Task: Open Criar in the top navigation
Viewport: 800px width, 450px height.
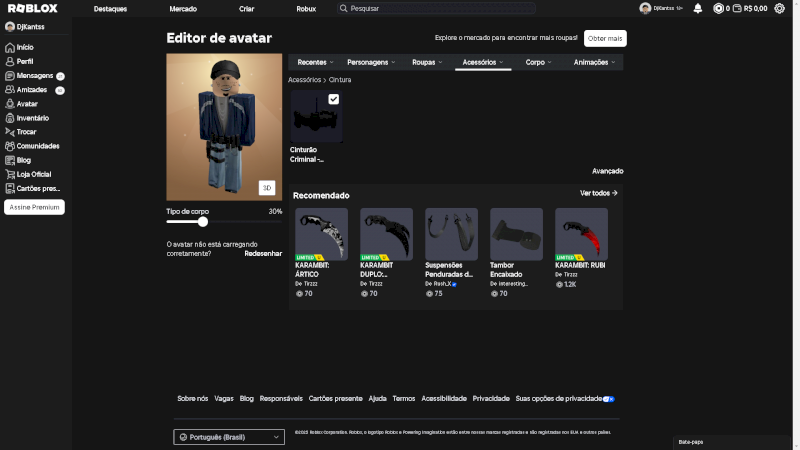Action: (246, 9)
